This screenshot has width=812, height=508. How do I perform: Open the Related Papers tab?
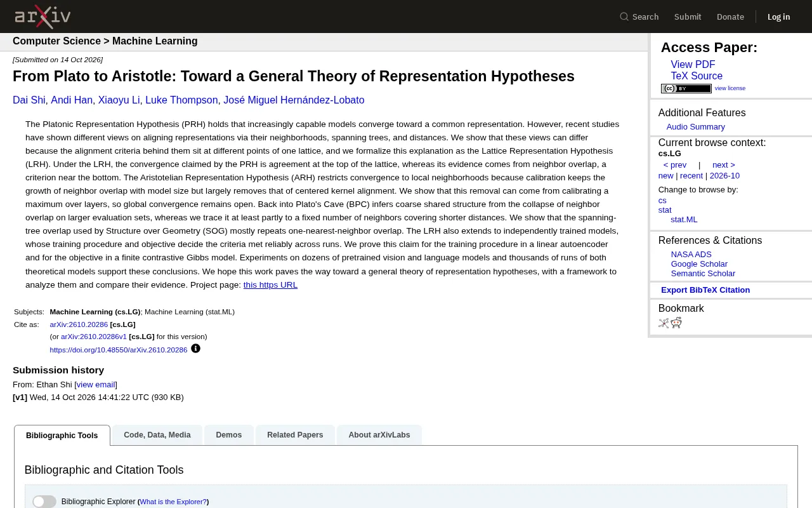point(295,435)
